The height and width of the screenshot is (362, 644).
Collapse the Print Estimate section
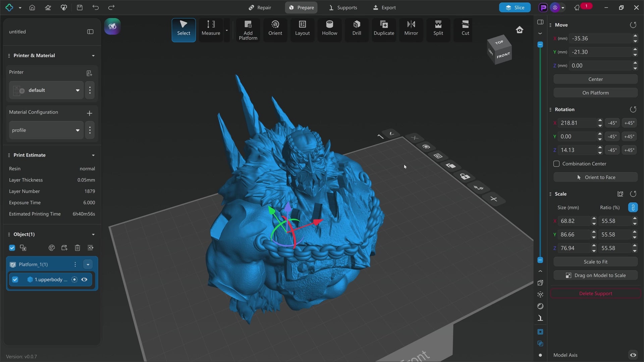click(93, 155)
